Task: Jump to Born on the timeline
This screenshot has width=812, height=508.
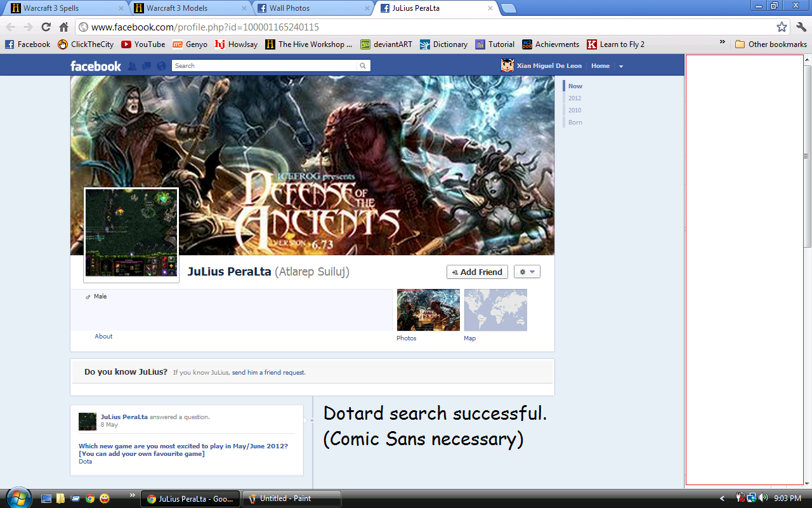Action: [575, 123]
